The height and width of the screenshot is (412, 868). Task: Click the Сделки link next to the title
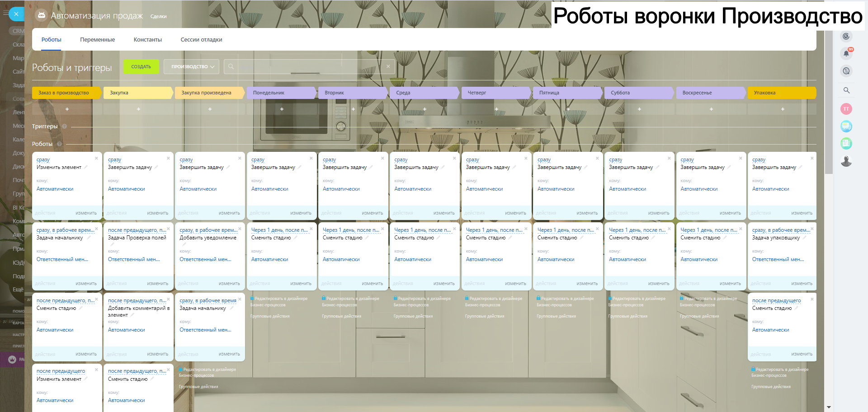[x=159, y=16]
